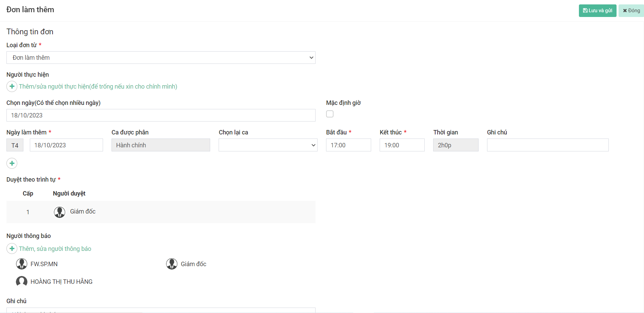
Task: Click the Kết thúc time field
Action: [x=402, y=145]
